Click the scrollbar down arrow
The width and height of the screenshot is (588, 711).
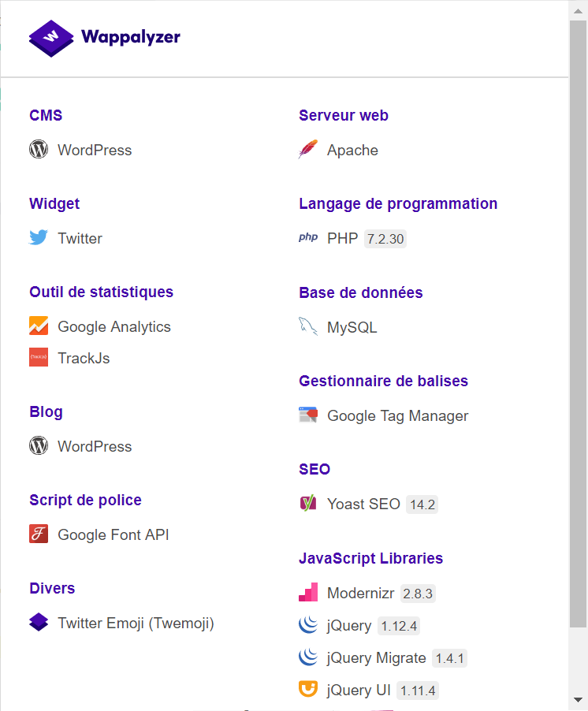tap(579, 699)
